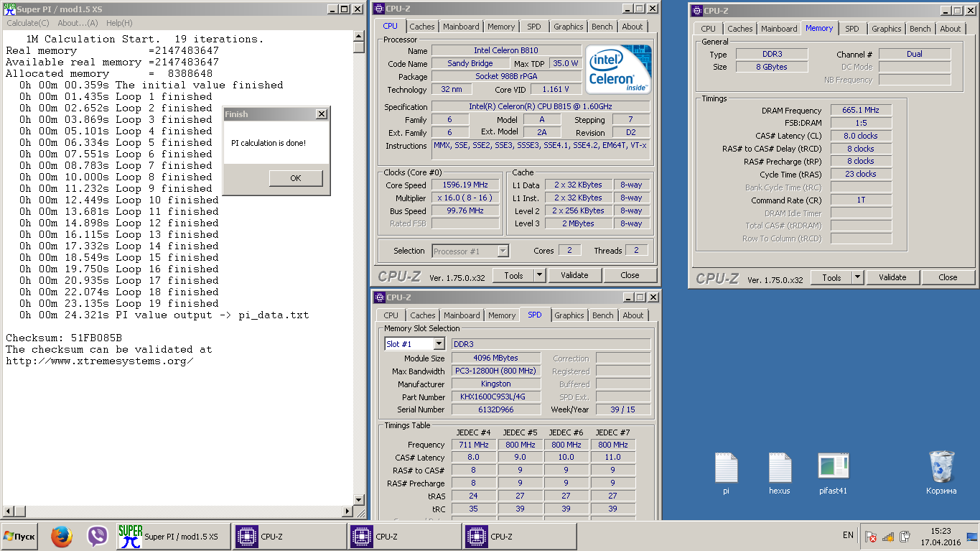Click the Core Speed value 1596.19 MHz
The image size is (980, 551).
[465, 185]
